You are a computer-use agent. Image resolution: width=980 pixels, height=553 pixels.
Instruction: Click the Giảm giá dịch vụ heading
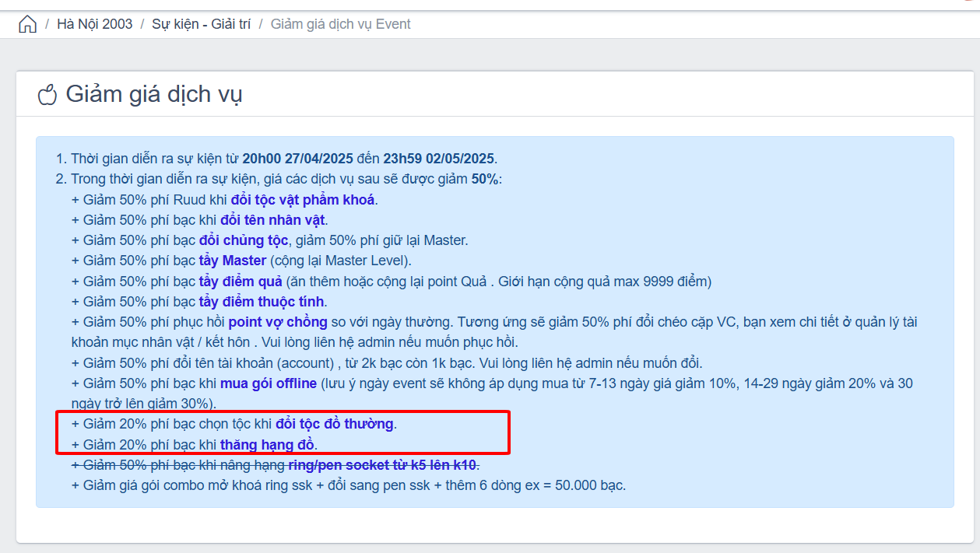click(154, 94)
